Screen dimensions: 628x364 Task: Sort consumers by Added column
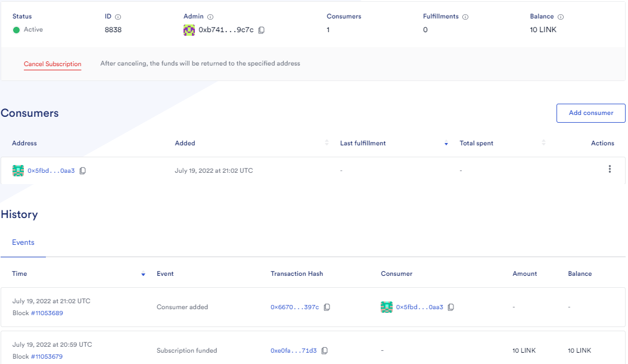point(327,142)
